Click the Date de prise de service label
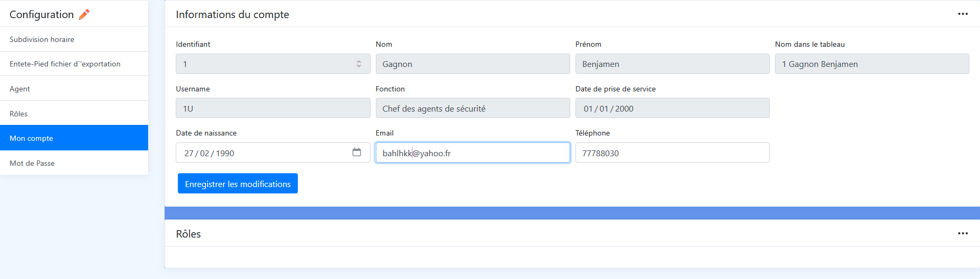This screenshot has height=279, width=980. coord(615,89)
